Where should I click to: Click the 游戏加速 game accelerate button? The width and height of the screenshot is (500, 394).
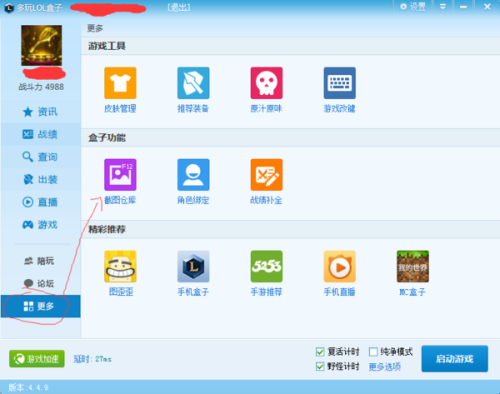[x=37, y=359]
